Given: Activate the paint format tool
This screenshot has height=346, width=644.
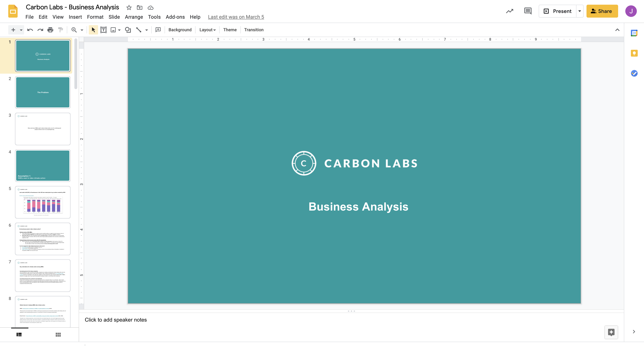Looking at the screenshot, I should pos(61,30).
